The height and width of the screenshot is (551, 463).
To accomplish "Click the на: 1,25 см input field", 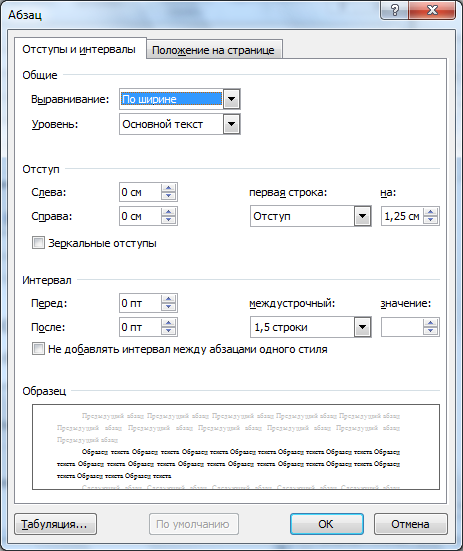I will coord(402,216).
